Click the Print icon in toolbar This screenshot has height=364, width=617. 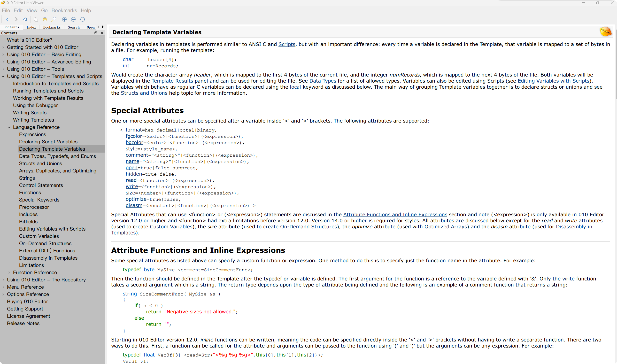[45, 19]
